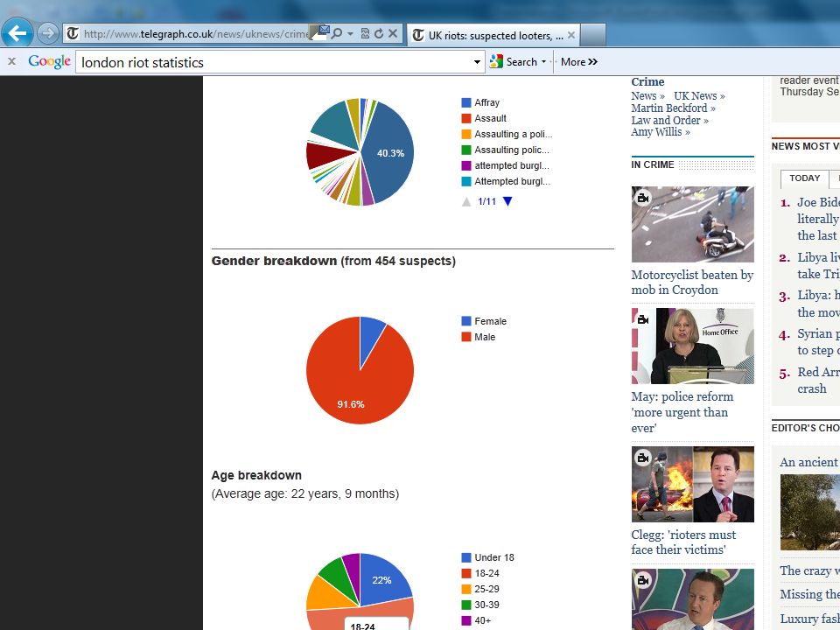Go to next legend page arrow
Viewport: 840px width, 630px height.
(x=507, y=201)
